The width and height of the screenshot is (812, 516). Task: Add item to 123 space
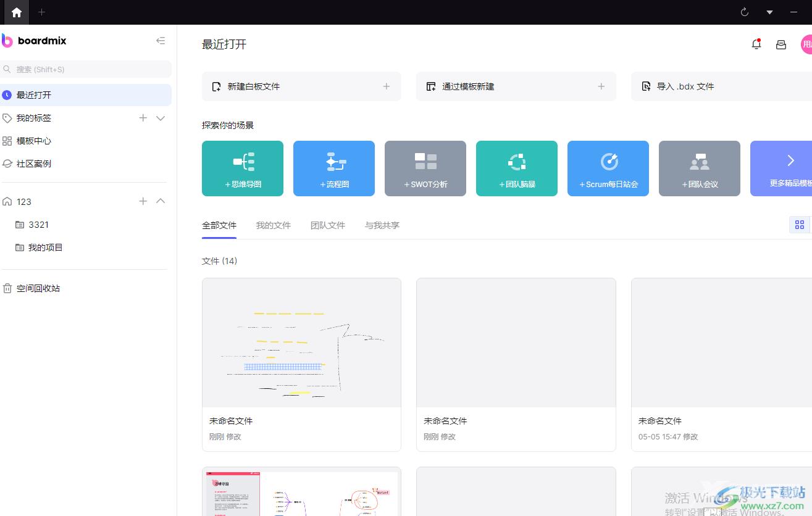pyautogui.click(x=143, y=201)
